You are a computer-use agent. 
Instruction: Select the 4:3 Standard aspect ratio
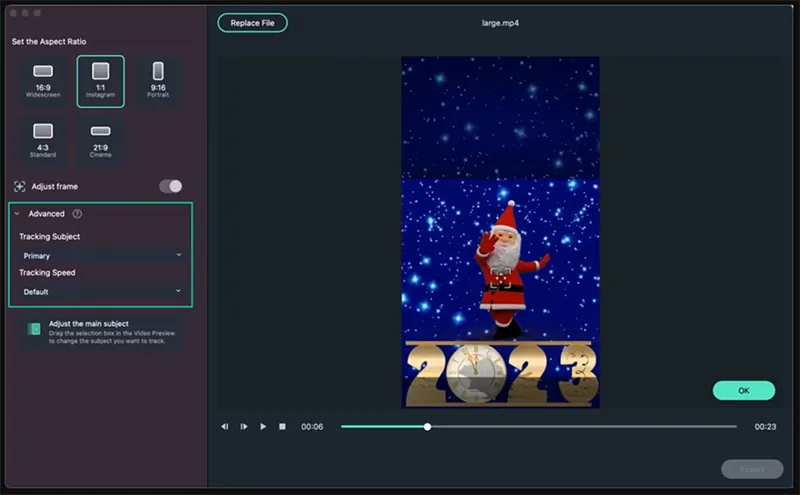click(x=43, y=141)
